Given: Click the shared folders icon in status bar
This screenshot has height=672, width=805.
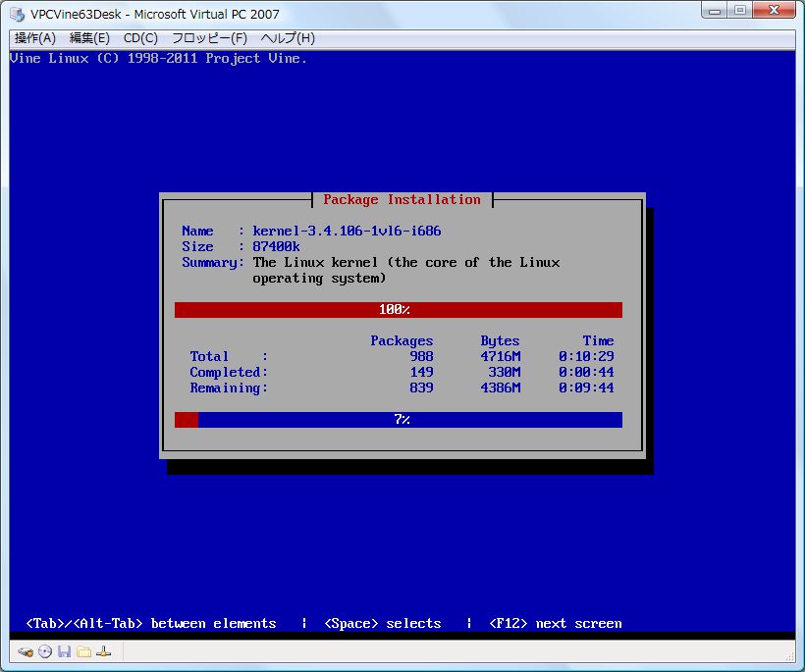Looking at the screenshot, I should pos(84,652).
